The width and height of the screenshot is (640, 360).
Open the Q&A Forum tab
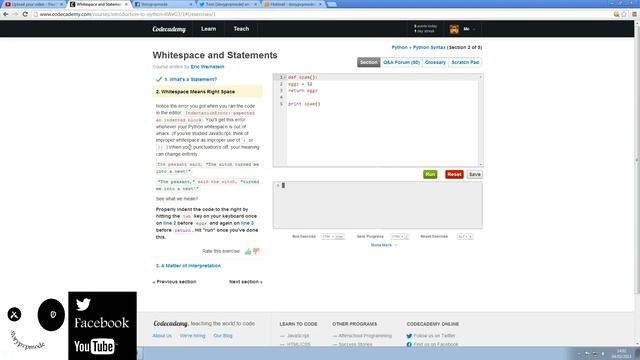coord(401,62)
